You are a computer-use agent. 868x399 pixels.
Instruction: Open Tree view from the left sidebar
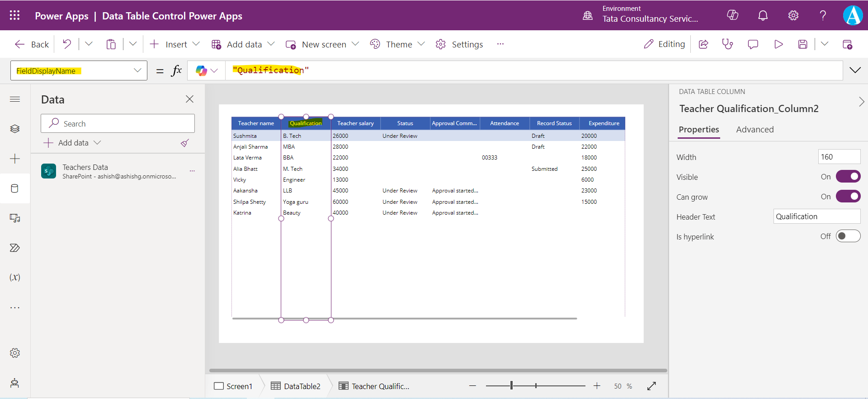pyautogui.click(x=15, y=129)
